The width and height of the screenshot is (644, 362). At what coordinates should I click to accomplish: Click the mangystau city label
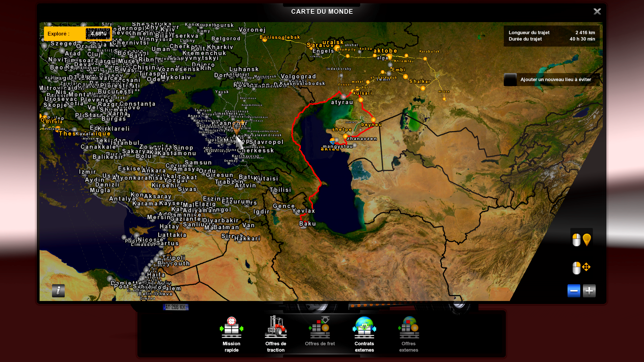click(338, 146)
